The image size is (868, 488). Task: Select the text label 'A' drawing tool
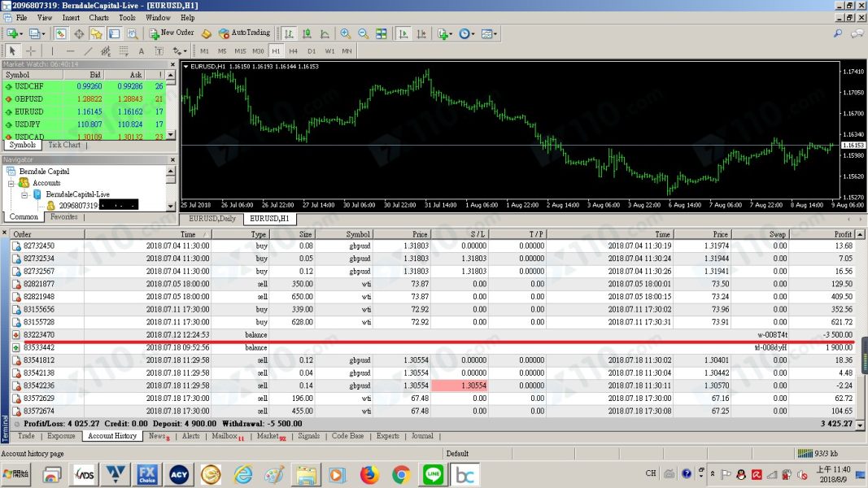point(141,51)
